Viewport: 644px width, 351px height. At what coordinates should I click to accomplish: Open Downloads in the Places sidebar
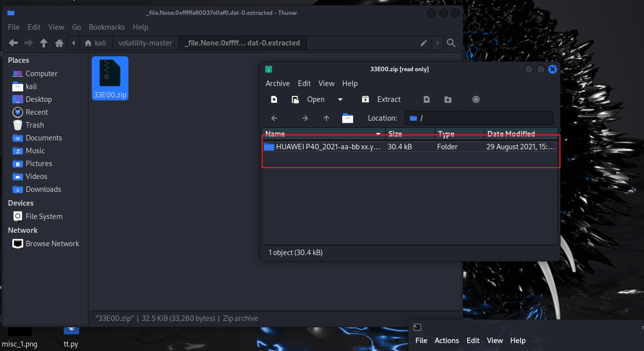click(43, 189)
